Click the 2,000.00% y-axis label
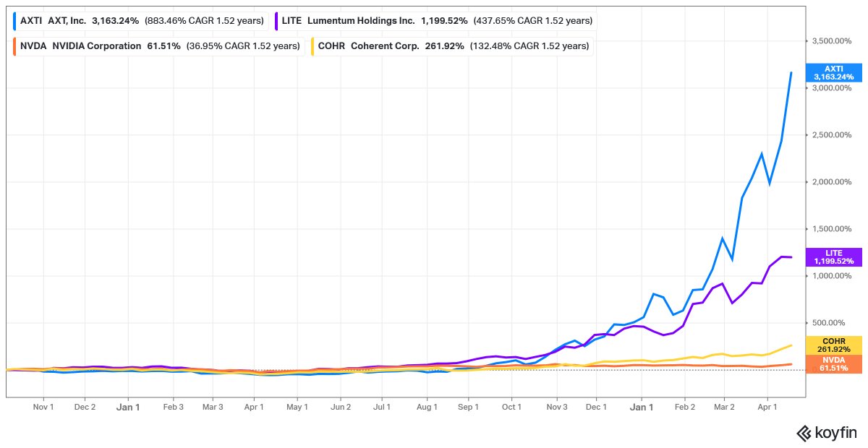Screen dimensions: 868x448 (833, 182)
